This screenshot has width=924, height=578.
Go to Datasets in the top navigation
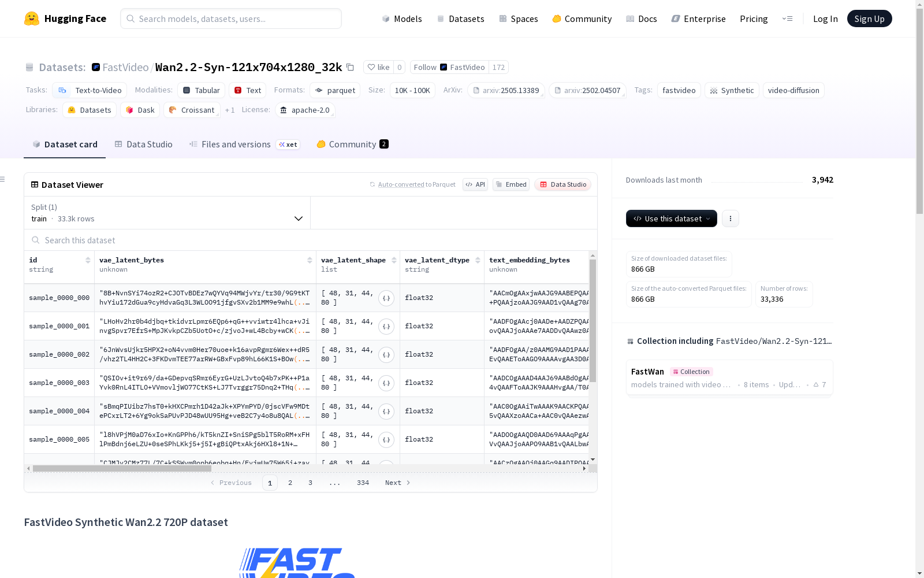(x=461, y=18)
